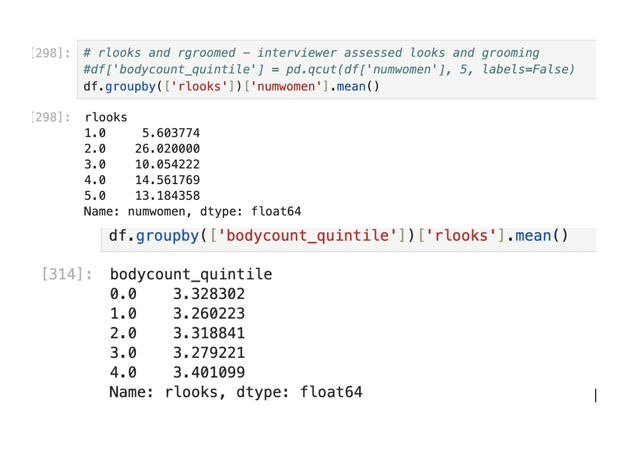Select the value 14.561769
The height and width of the screenshot is (454, 640).
click(x=168, y=180)
